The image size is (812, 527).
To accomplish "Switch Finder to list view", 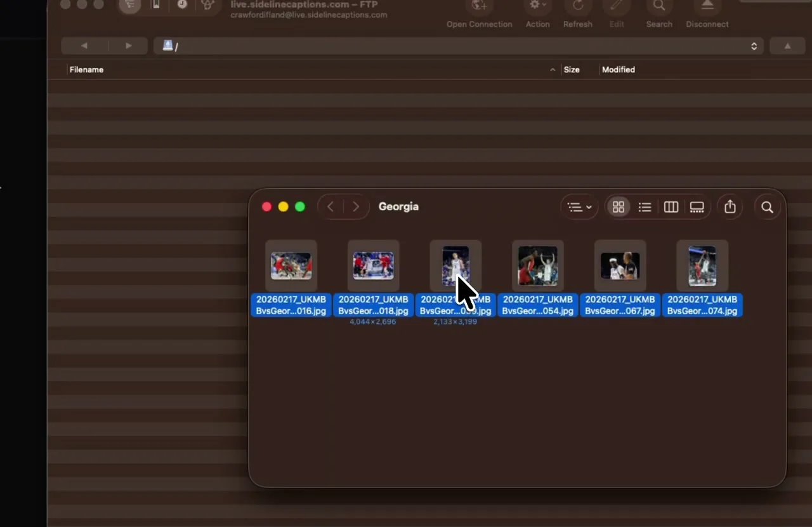I will coord(645,207).
